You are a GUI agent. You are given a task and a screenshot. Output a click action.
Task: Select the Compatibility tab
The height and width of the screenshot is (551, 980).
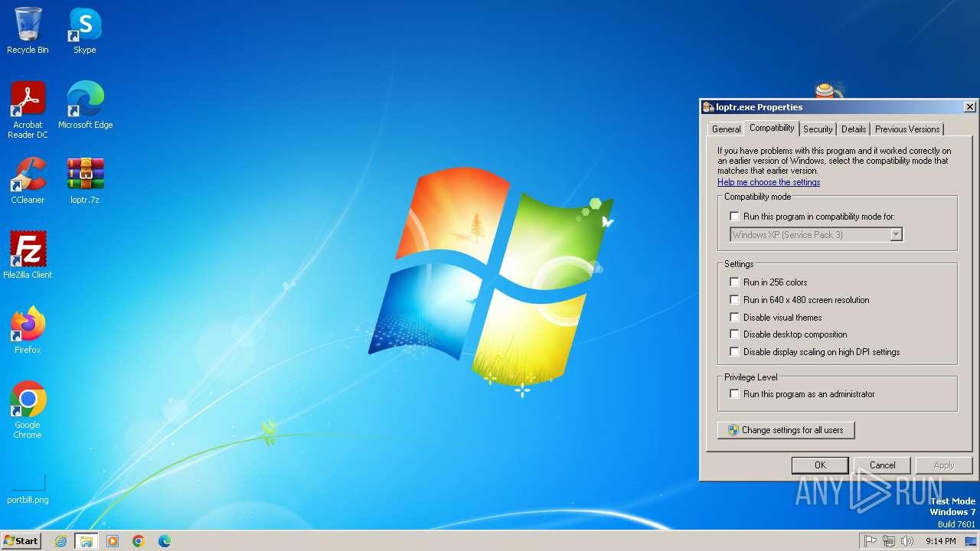[772, 128]
